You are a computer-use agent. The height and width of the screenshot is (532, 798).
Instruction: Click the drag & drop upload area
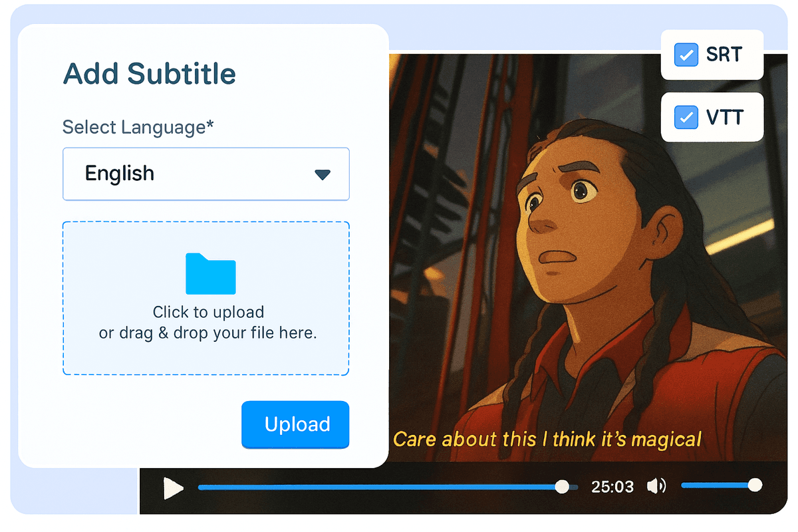point(206,299)
